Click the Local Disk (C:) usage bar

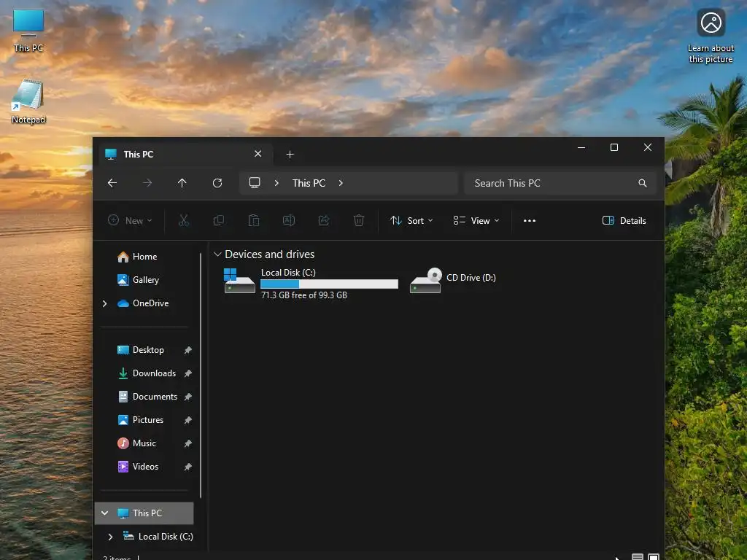[x=329, y=284]
